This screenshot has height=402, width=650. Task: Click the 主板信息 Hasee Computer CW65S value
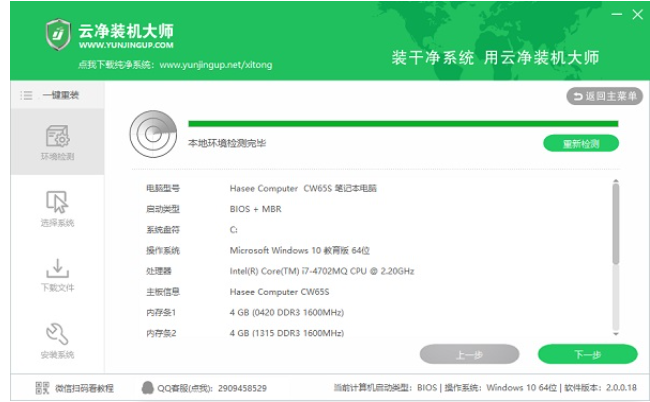pyautogui.click(x=279, y=292)
